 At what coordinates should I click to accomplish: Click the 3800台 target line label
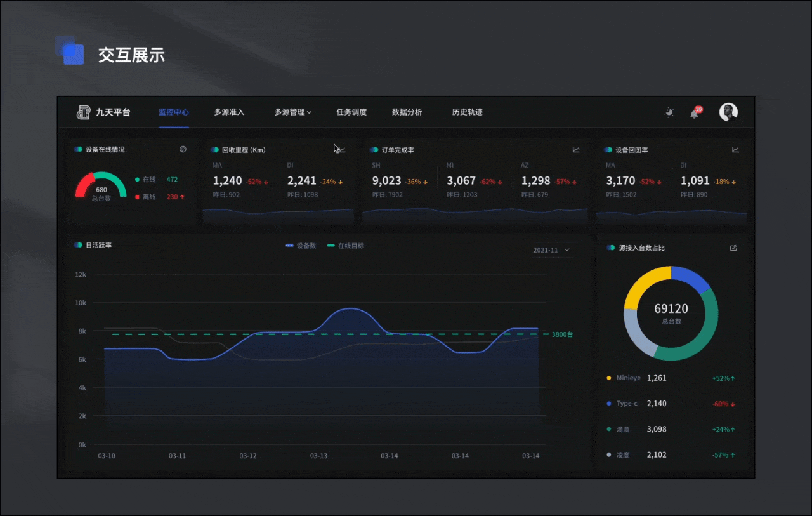coord(562,334)
